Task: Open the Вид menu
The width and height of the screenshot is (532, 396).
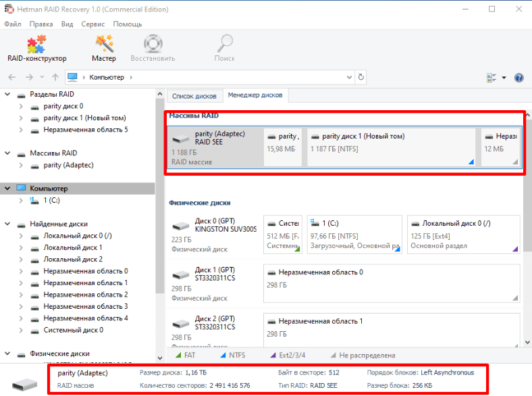Action: tap(68, 24)
